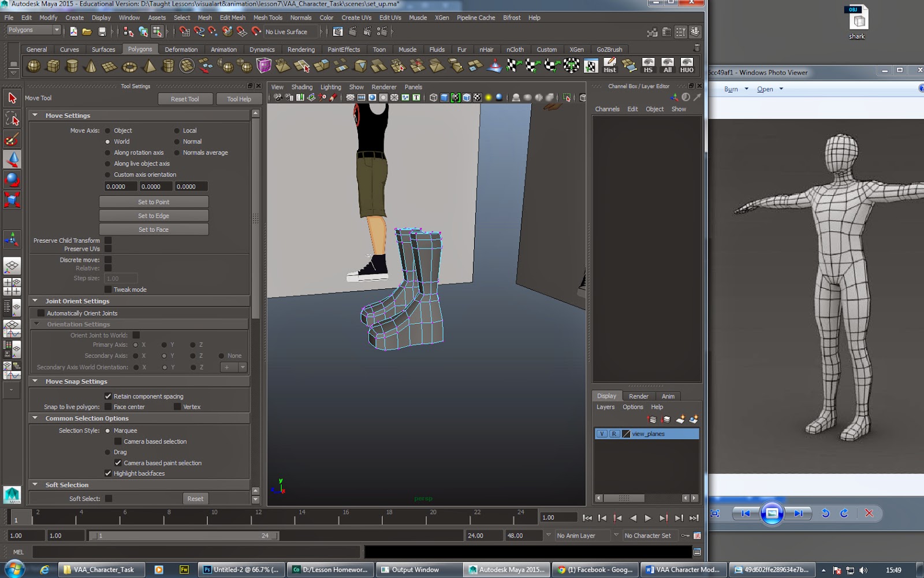Click the HUO shelf icon
Viewport: 924px width, 578px height.
tap(687, 66)
